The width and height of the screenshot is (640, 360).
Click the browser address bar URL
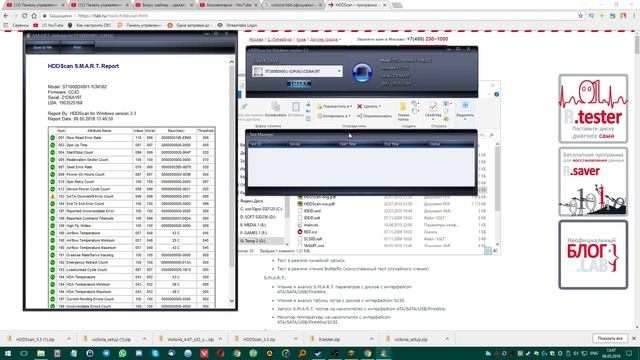113,16
